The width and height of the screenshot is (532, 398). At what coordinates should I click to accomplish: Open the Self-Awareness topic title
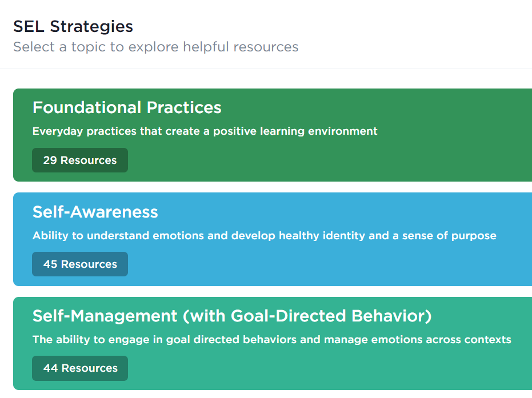[95, 212]
